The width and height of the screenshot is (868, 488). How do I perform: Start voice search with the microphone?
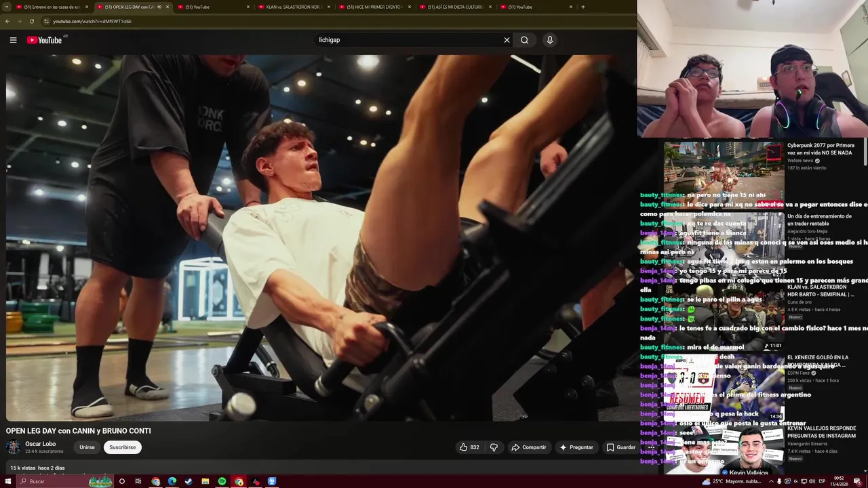point(550,40)
